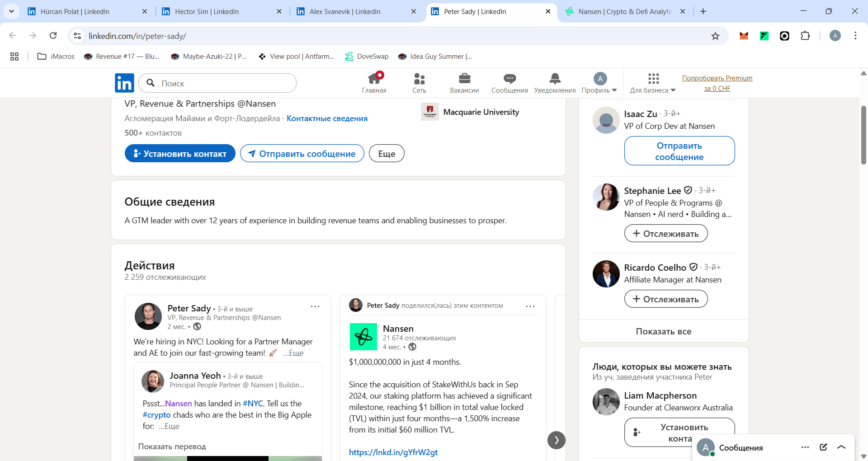Expand the Профиль profile menu
The width and height of the screenshot is (868, 461).
599,83
